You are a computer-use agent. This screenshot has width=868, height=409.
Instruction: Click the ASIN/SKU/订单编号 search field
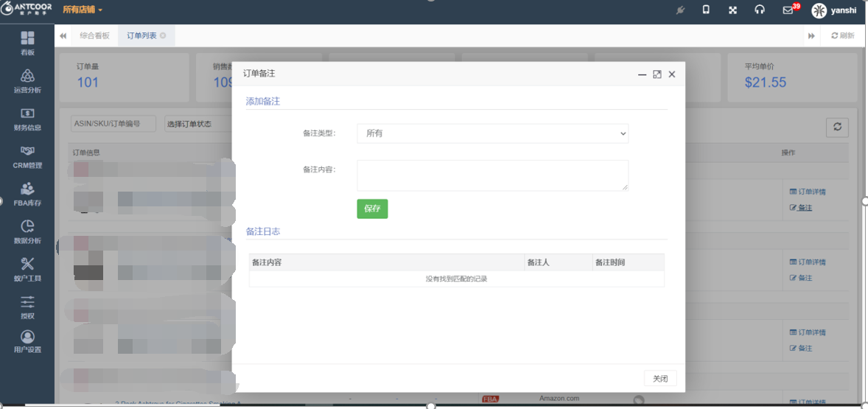tap(113, 124)
